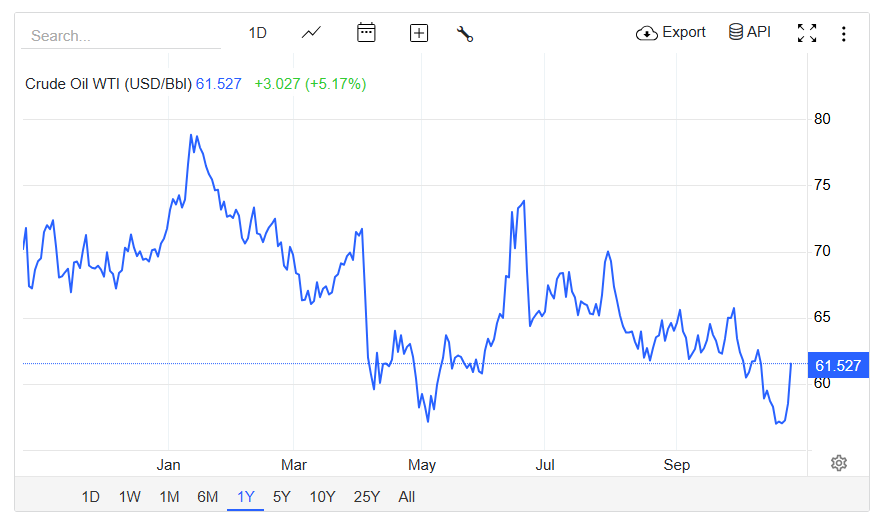Select the 5Y time range tab
The width and height of the screenshot is (880, 518).
pos(282,497)
